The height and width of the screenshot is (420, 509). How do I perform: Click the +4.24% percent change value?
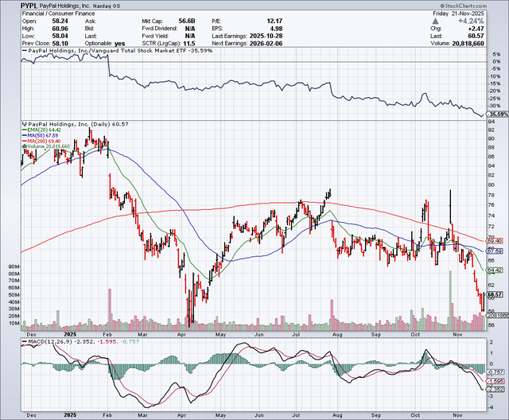click(x=471, y=21)
